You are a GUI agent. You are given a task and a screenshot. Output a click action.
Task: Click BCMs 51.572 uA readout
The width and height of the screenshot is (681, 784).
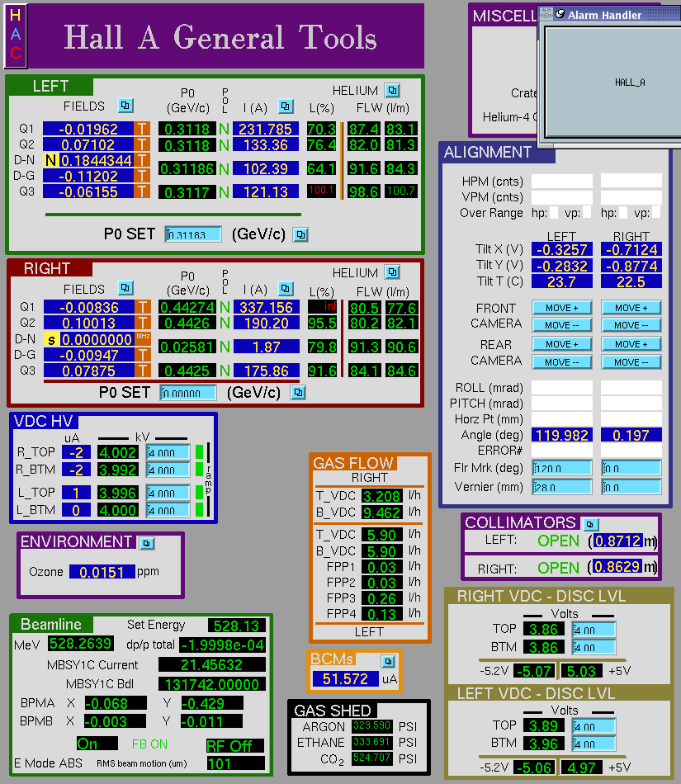tap(345, 678)
